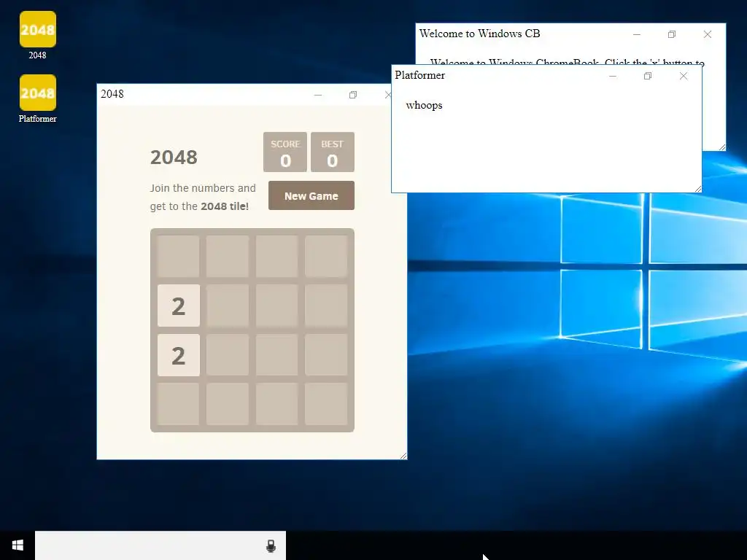Viewport: 747px width, 560px height.
Task: Close the Welcome to Windows CB window
Action: (708, 34)
